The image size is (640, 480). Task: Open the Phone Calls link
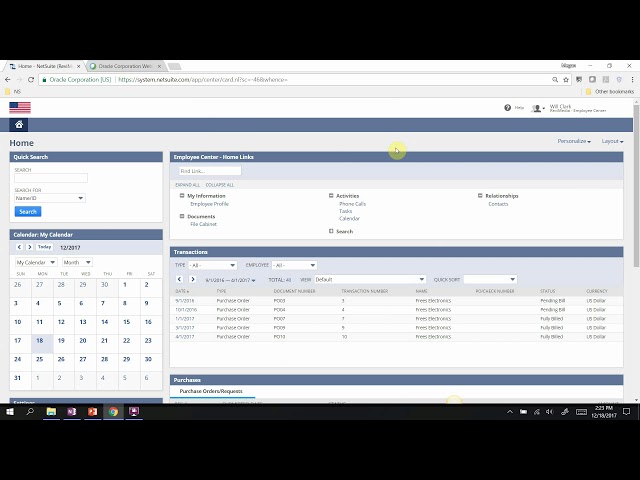352,204
